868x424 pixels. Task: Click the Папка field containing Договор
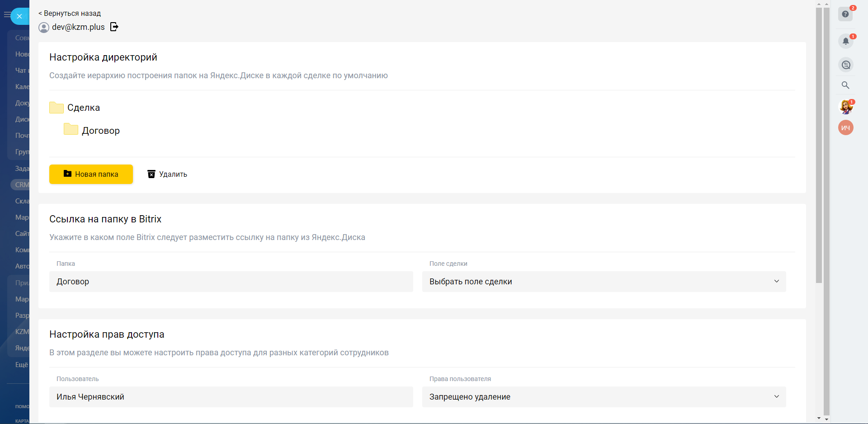coord(231,282)
